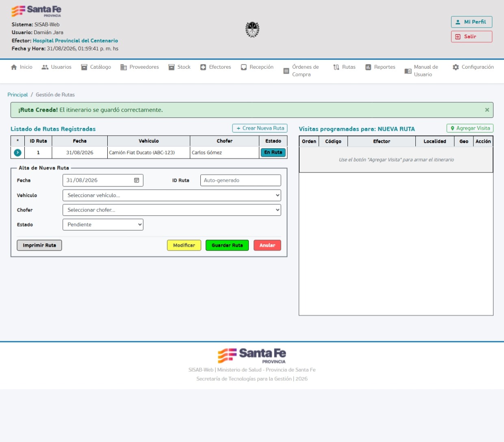This screenshot has width=504, height=442.
Task: Click the red Anular button
Action: (267, 245)
